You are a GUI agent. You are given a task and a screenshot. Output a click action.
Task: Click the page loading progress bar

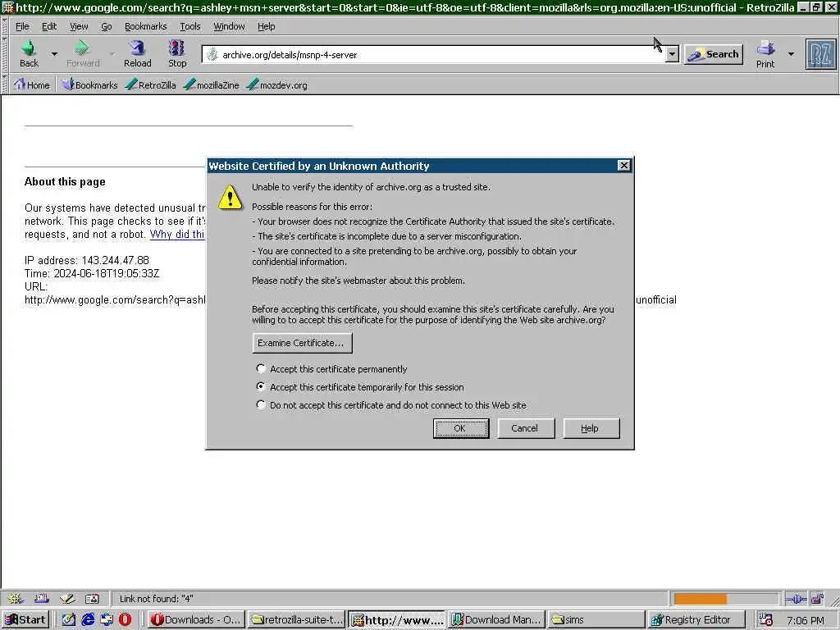(725, 599)
